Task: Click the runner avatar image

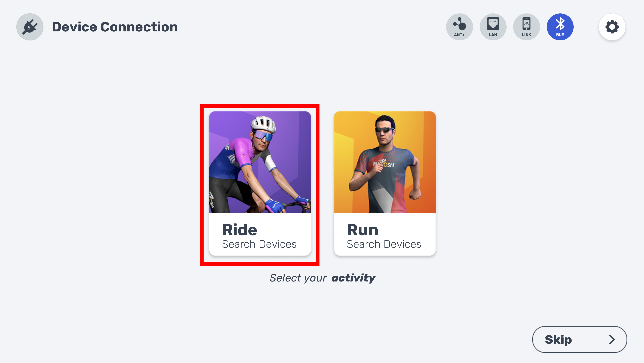Action: (384, 162)
